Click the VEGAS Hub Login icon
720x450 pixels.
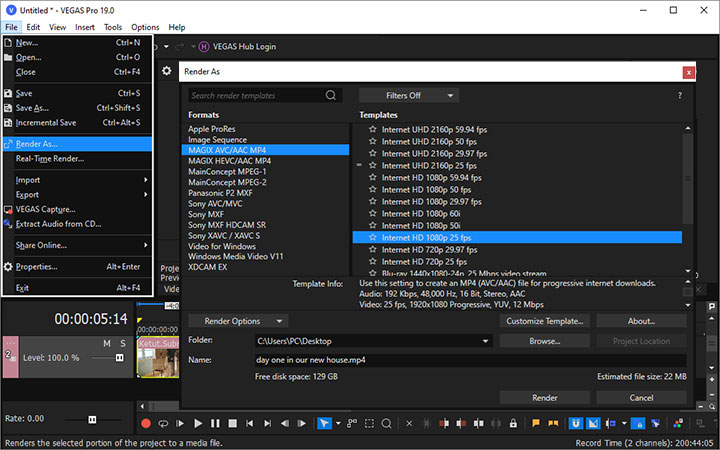[x=204, y=46]
